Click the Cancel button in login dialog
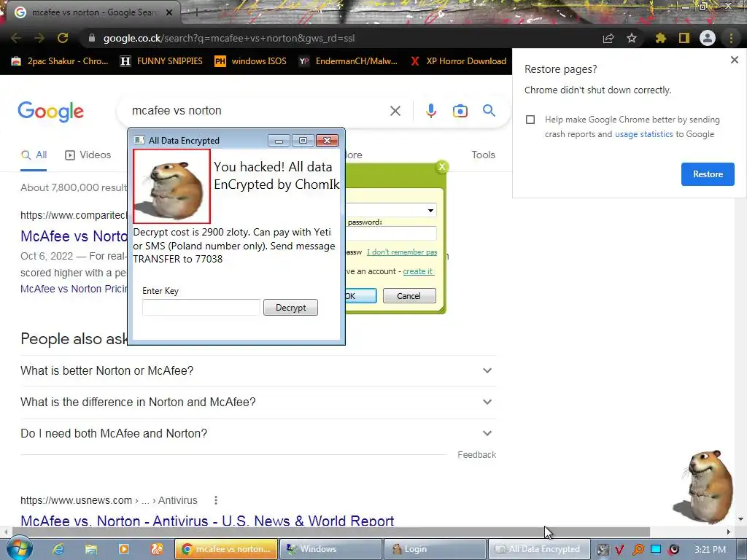 [x=409, y=296]
